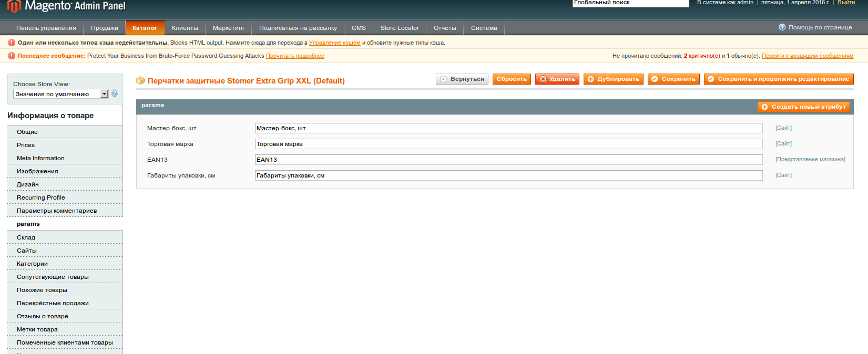Open the Категории sidebar tab
The image size is (868, 354).
click(65, 264)
